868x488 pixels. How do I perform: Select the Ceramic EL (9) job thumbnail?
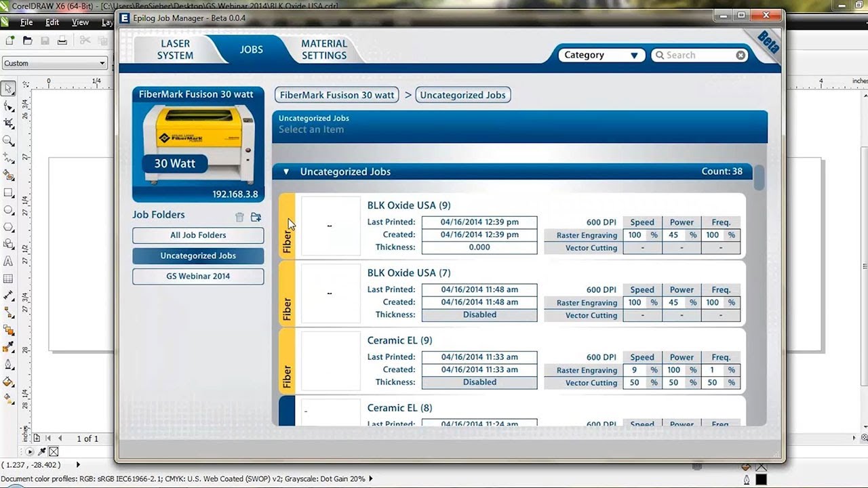[x=331, y=361]
